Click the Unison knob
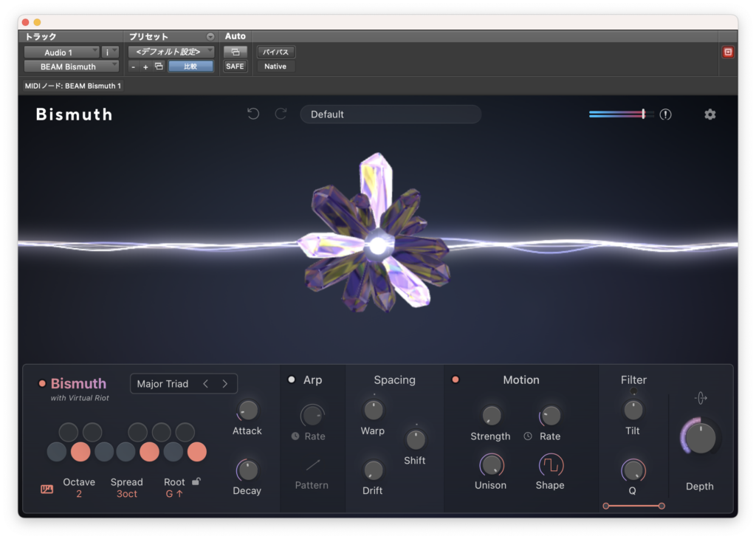Image resolution: width=756 pixels, height=539 pixels. pyautogui.click(x=491, y=465)
